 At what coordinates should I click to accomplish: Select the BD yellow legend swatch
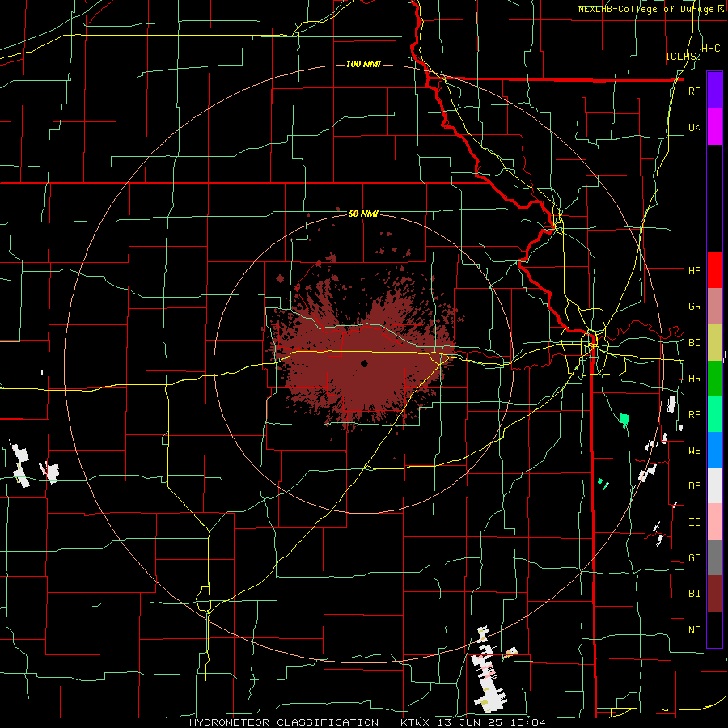[714, 343]
